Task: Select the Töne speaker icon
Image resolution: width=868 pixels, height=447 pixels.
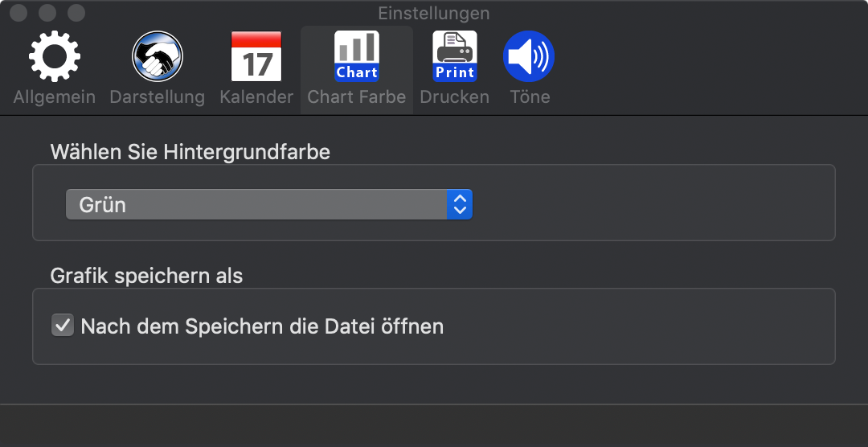Action: click(529, 56)
